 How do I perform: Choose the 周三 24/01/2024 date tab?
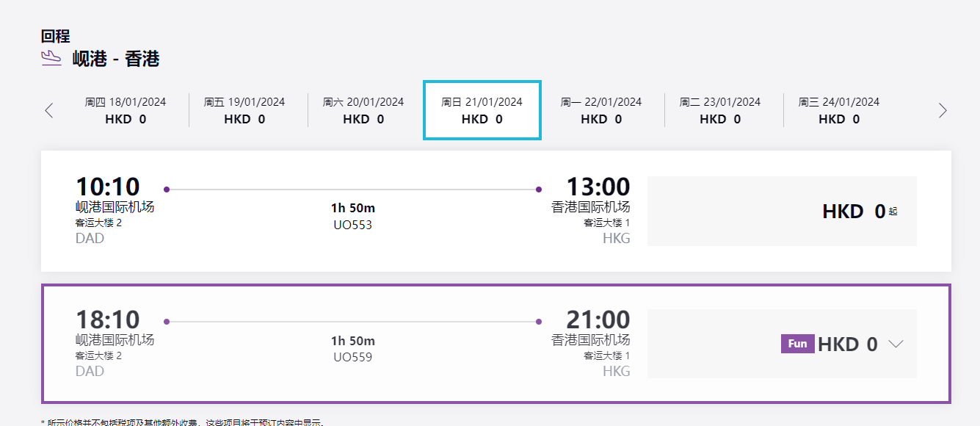(x=839, y=110)
